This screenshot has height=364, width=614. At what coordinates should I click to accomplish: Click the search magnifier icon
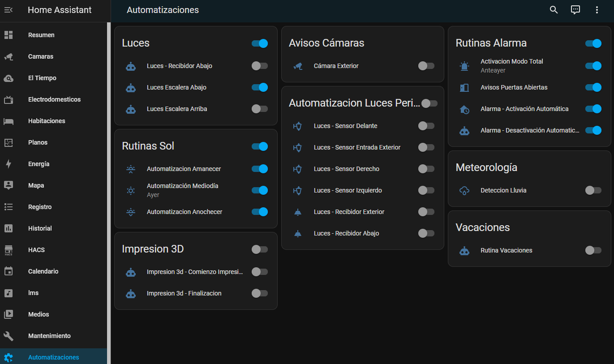[x=554, y=10]
